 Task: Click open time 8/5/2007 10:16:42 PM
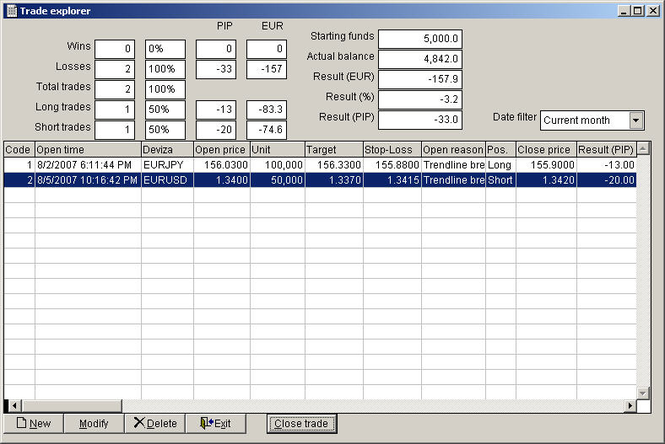coord(88,180)
